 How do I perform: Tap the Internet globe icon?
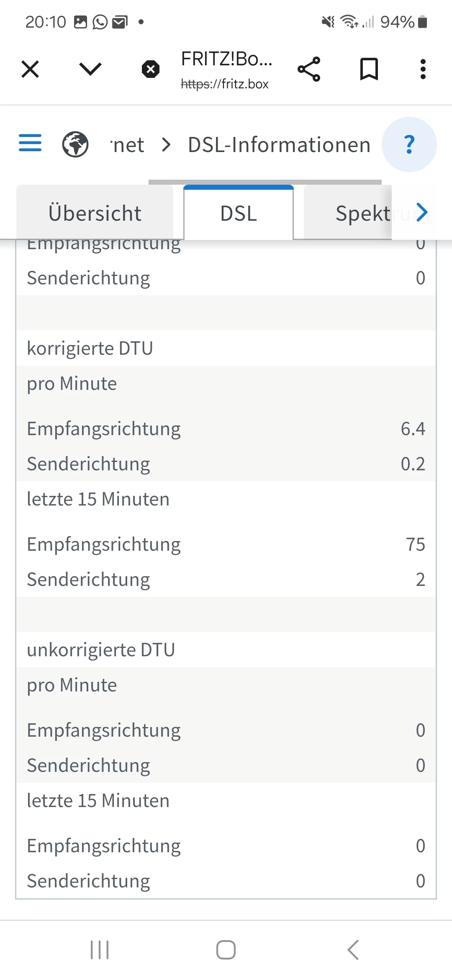click(x=75, y=144)
